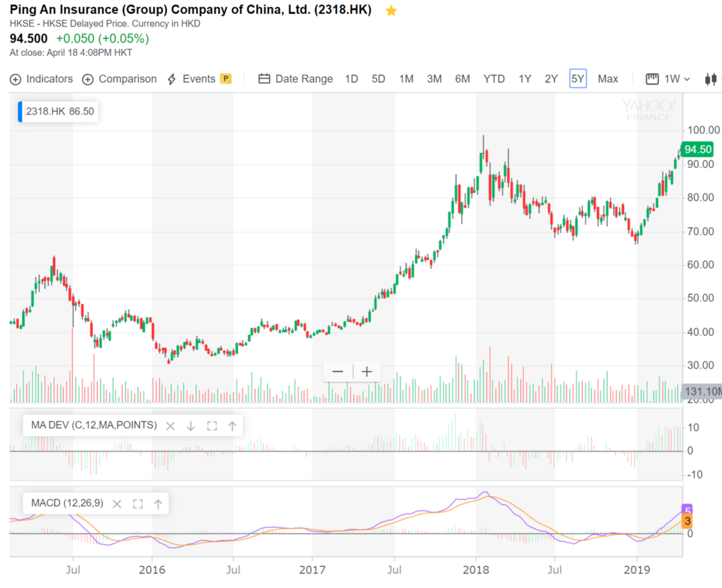
Task: Select the 1Y time range
Action: click(x=525, y=79)
